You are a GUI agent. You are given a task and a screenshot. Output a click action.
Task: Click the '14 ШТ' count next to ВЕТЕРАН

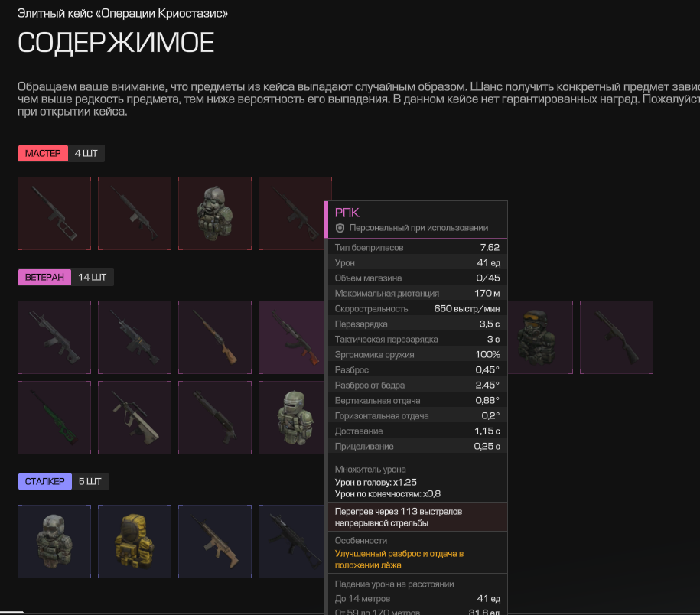point(93,278)
